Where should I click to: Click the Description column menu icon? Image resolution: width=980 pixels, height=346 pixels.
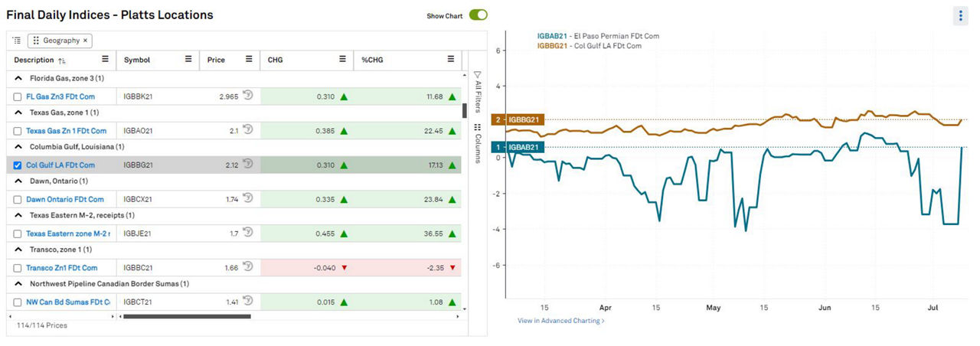(106, 60)
